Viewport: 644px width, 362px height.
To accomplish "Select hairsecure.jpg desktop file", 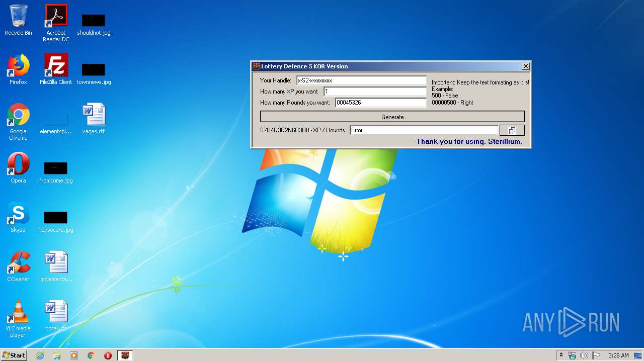I will 56,221.
